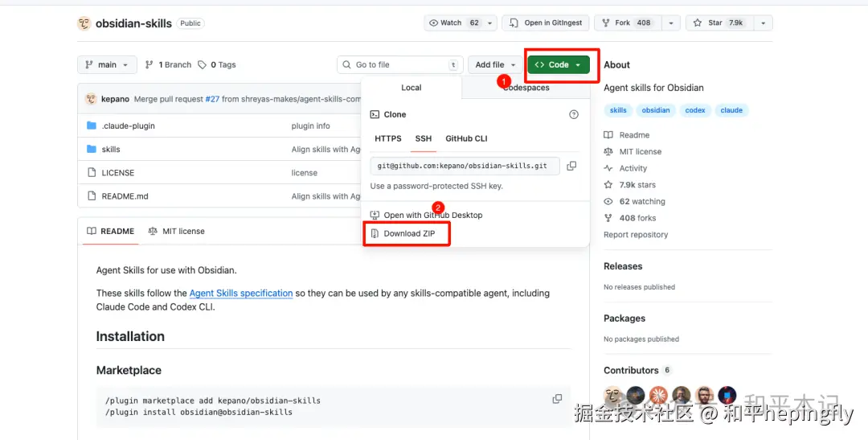Click the codex topic tag

[695, 110]
